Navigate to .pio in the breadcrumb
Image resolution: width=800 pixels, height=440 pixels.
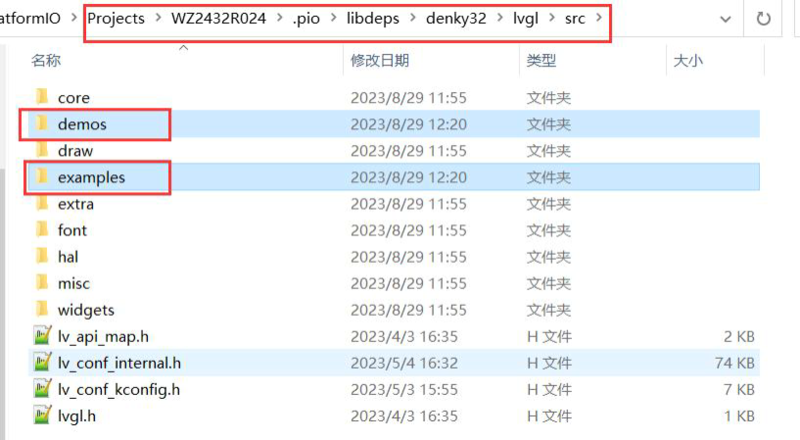306,18
